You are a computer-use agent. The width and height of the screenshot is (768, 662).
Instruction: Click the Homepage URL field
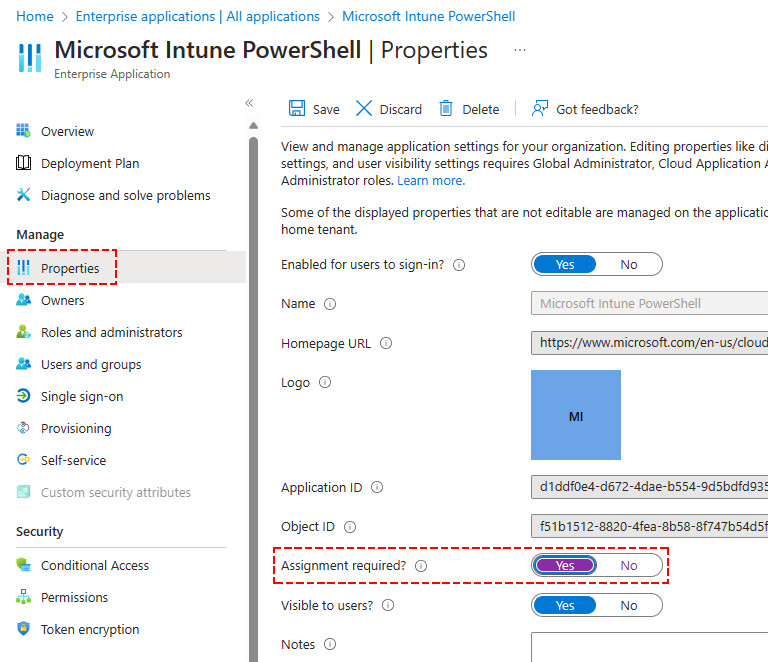click(x=649, y=343)
